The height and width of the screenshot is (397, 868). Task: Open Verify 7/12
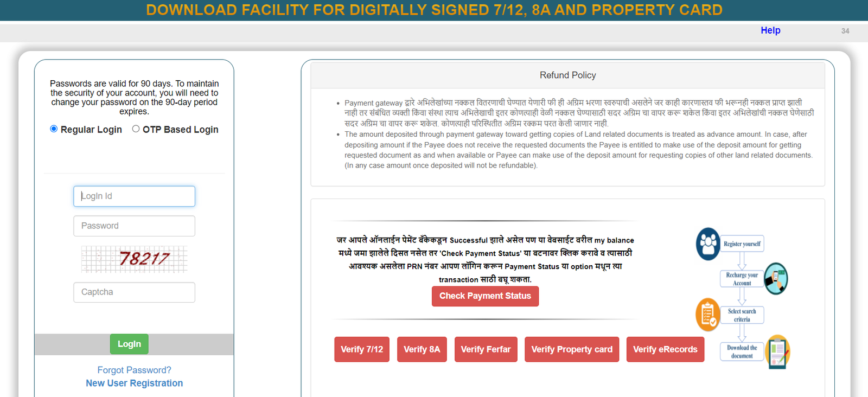[x=362, y=349]
